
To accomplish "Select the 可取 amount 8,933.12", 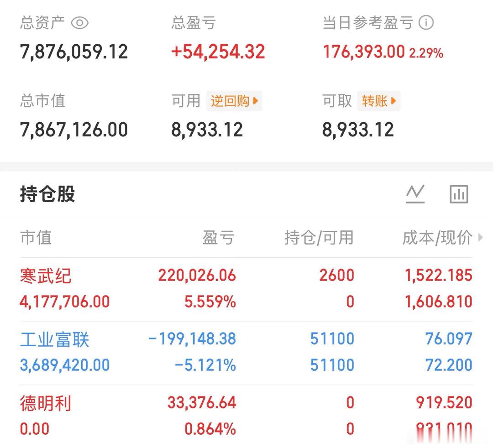I will [x=358, y=130].
